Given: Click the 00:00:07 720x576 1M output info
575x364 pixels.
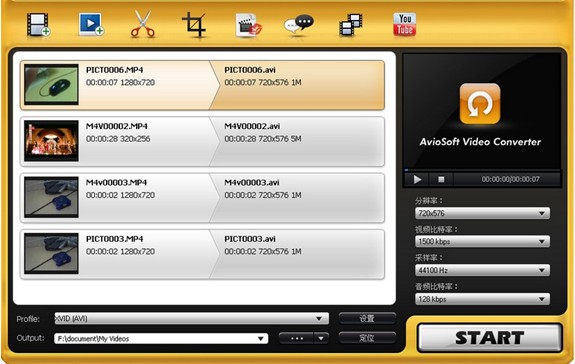Looking at the screenshot, I should (263, 82).
